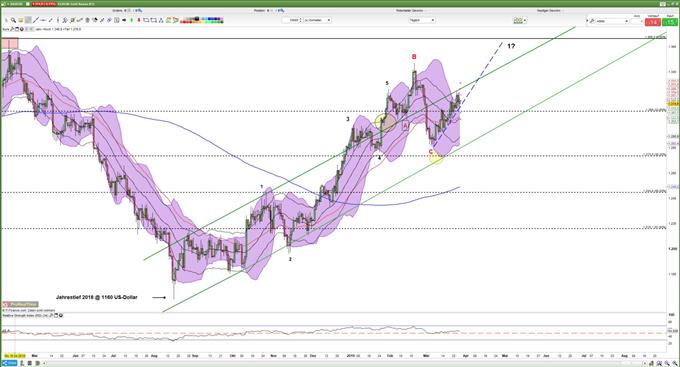Click the blue share button at bottom
Image resolution: width=680 pixels, height=367 pixels.
9,363
